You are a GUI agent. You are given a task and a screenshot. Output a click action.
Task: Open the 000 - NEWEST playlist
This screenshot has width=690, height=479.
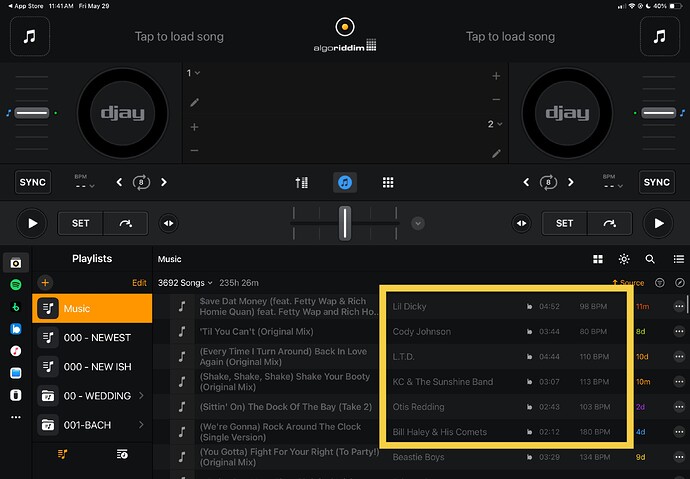92,337
